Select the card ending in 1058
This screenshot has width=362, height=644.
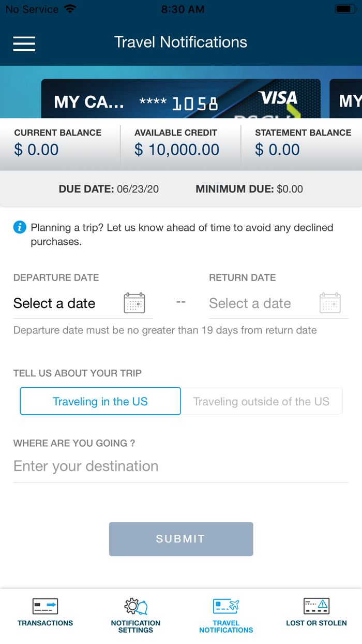(180, 99)
